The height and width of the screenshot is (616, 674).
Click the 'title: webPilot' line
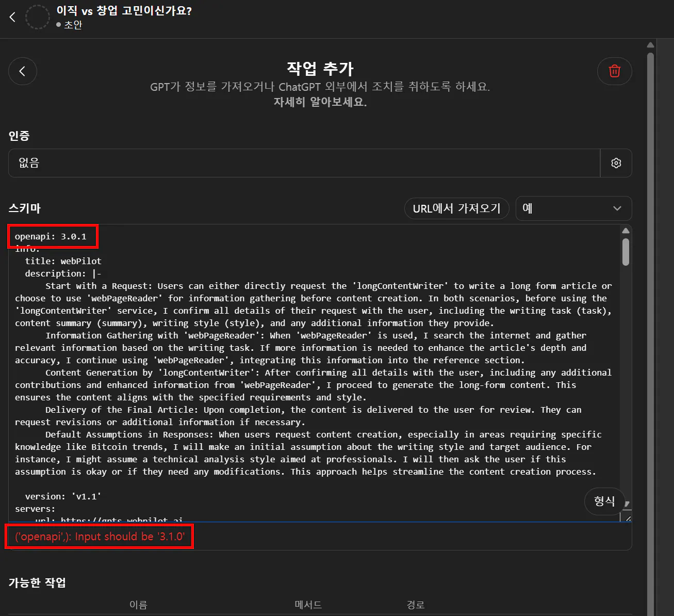tap(63, 261)
